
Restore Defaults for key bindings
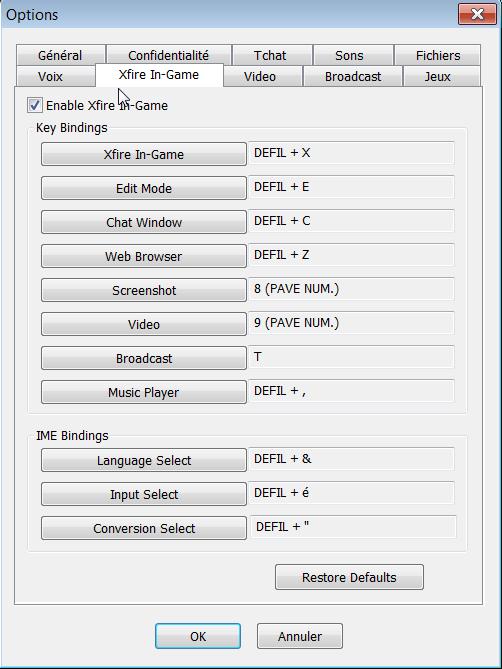(x=349, y=577)
